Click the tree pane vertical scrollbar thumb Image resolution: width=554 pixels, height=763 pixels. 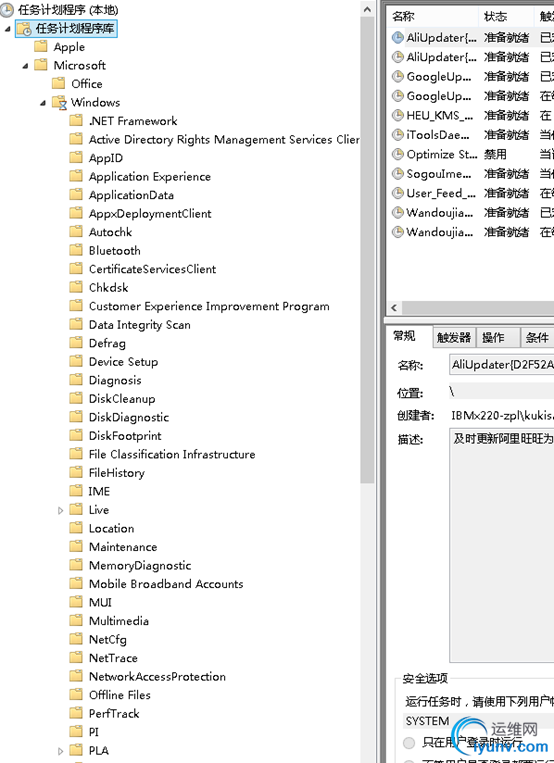coord(368,249)
